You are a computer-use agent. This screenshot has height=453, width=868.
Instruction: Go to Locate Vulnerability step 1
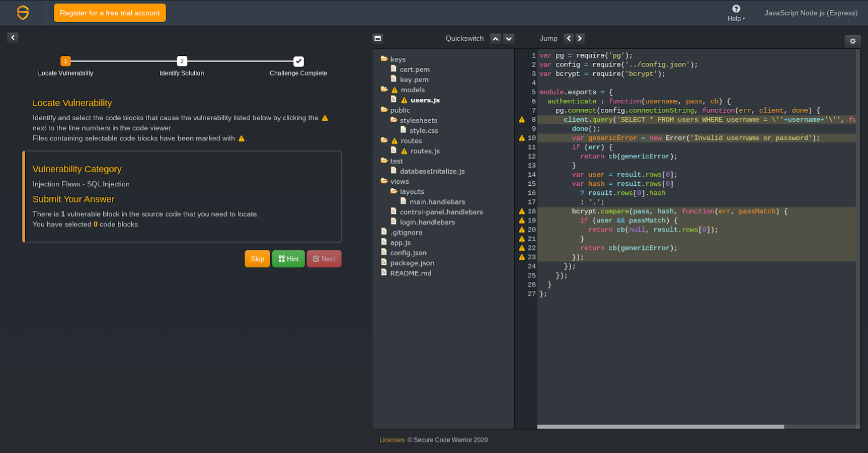coord(65,61)
